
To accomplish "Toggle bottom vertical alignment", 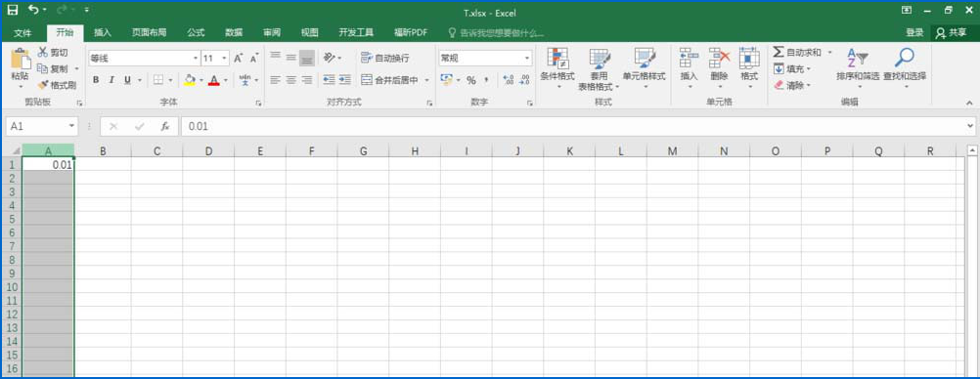I will [x=306, y=58].
